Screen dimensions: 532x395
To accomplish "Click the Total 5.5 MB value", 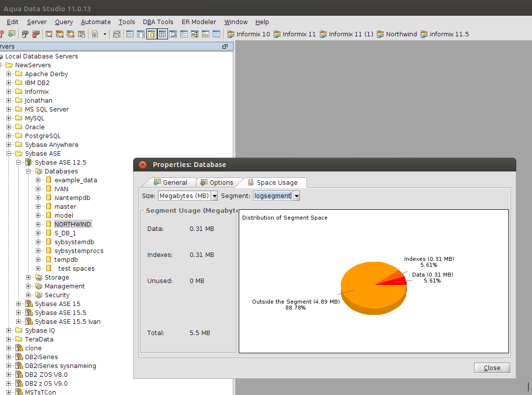I will pyautogui.click(x=200, y=333).
